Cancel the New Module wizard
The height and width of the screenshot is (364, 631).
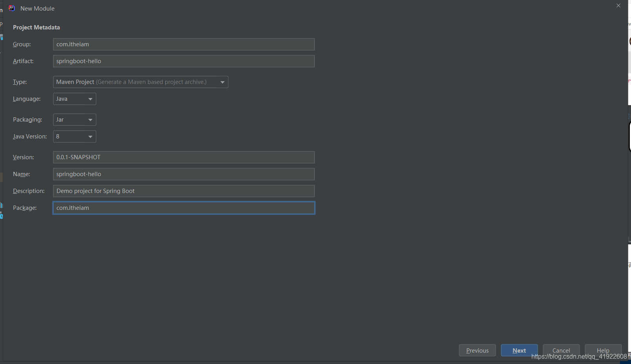[x=561, y=350]
